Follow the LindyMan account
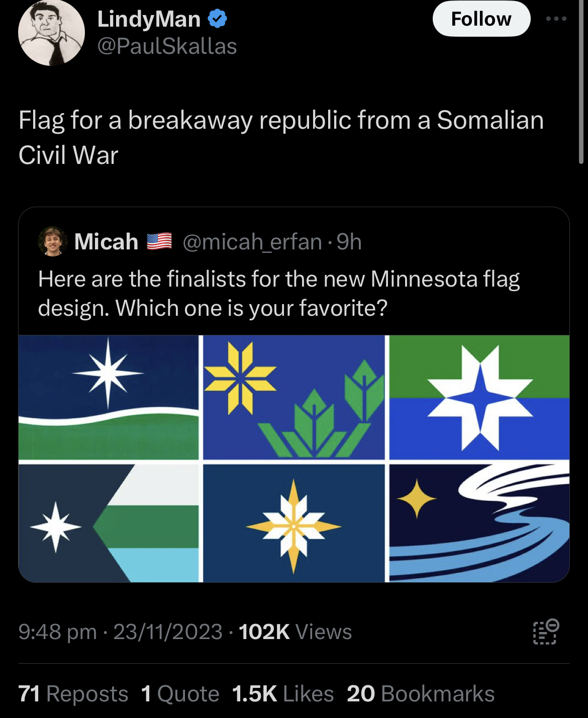Image resolution: width=588 pixels, height=718 pixels. 481,19
